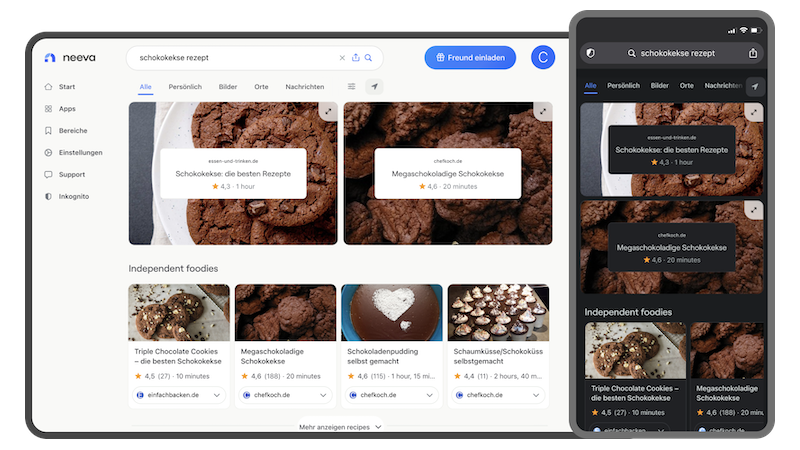Click the mobile share icon
The width and height of the screenshot is (800, 450).
[753, 53]
